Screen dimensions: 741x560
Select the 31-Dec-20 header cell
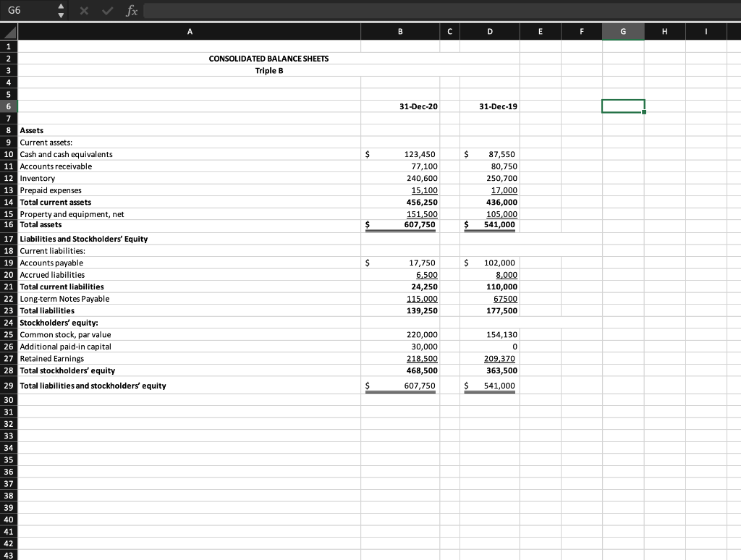click(400, 106)
